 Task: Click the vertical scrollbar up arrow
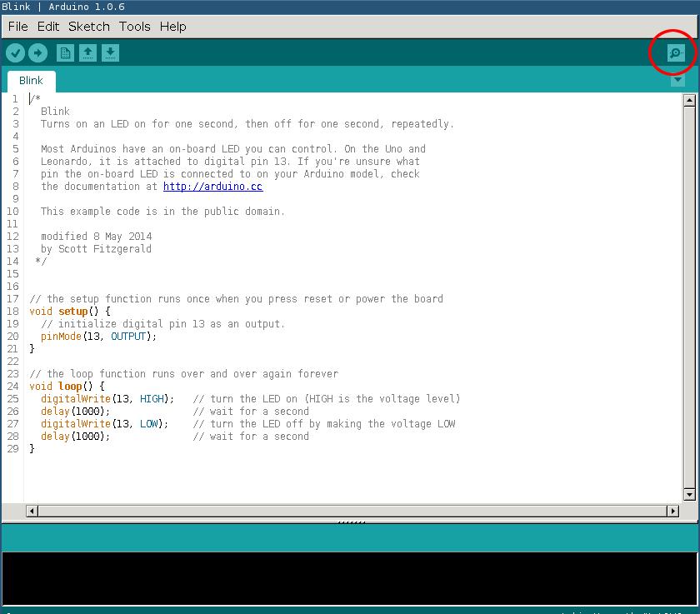point(689,100)
